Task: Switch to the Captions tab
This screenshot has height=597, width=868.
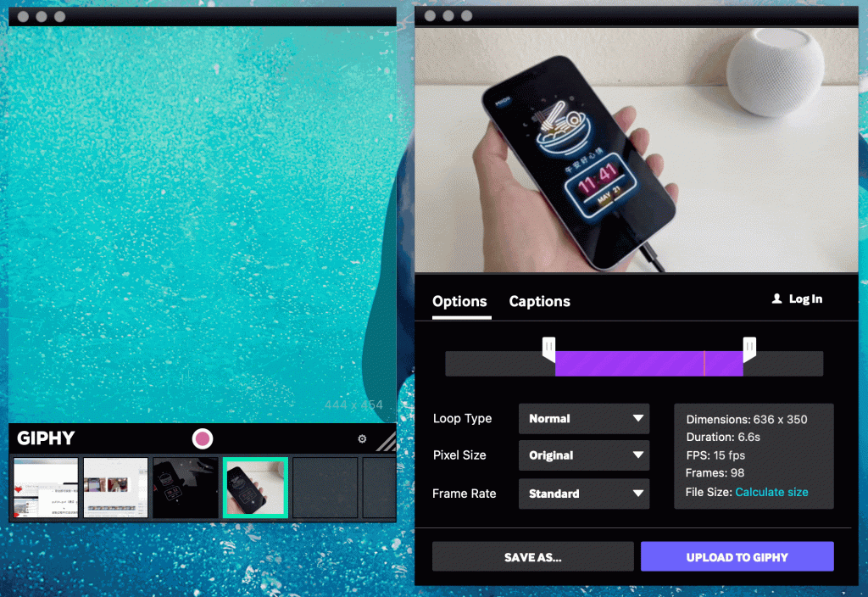Action: click(x=539, y=301)
